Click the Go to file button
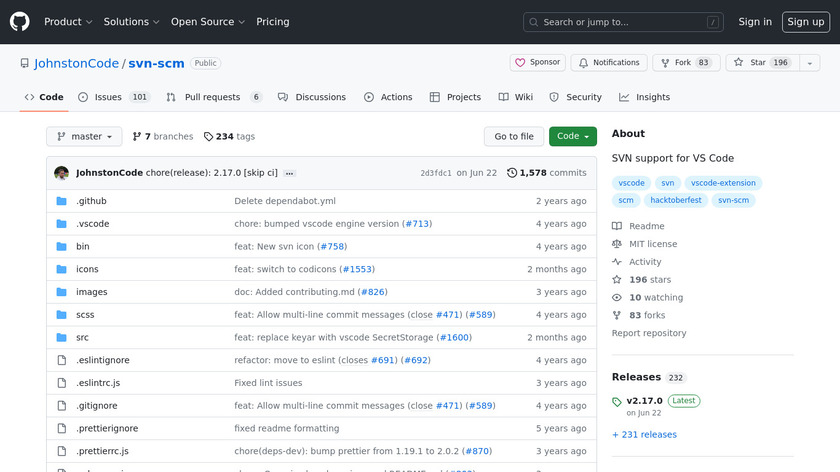840x472 pixels. [514, 136]
